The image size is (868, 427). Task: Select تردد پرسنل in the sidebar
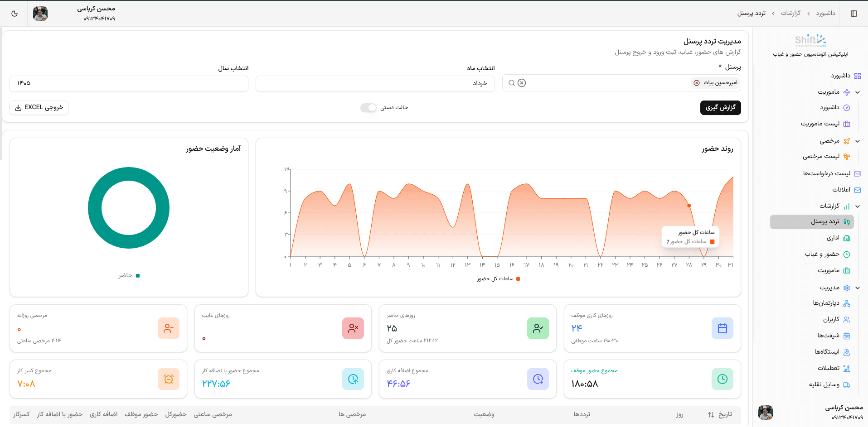[x=812, y=222]
